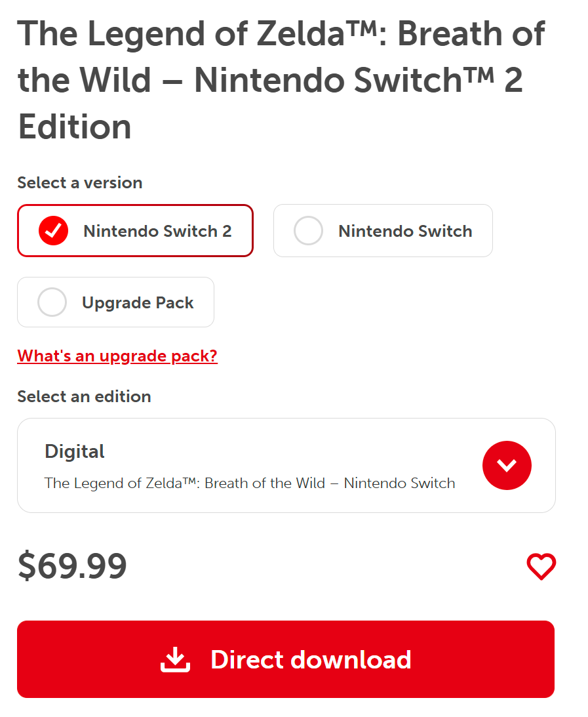Click the edition description mentioning Breath of the Wild
Viewport: 588px width, 717px height.
tap(249, 483)
